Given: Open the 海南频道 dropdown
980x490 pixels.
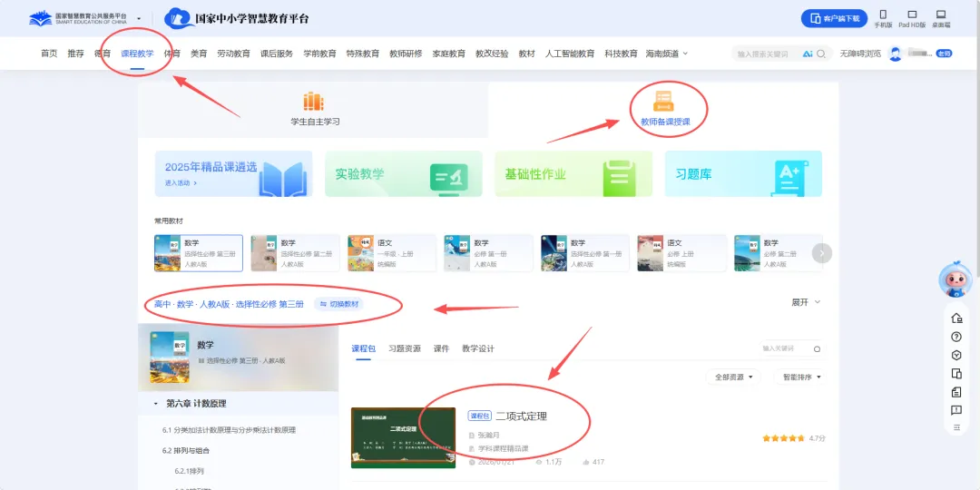Looking at the screenshot, I should point(666,54).
